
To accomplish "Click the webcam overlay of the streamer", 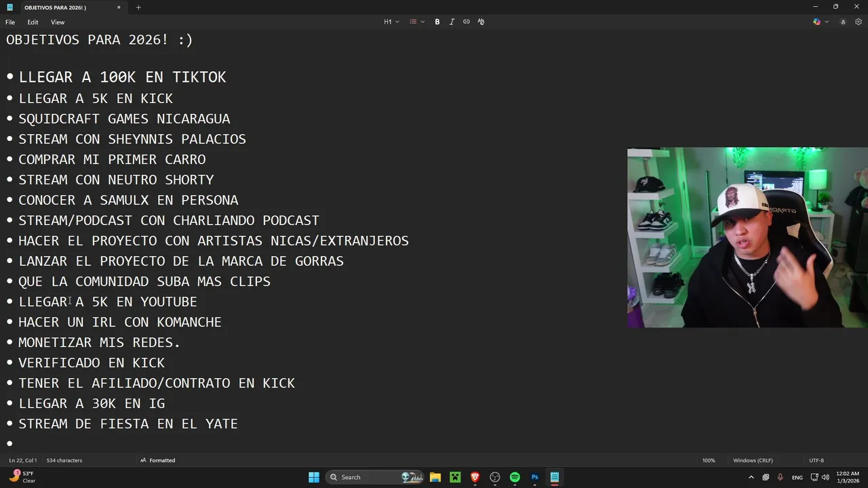I will (747, 238).
